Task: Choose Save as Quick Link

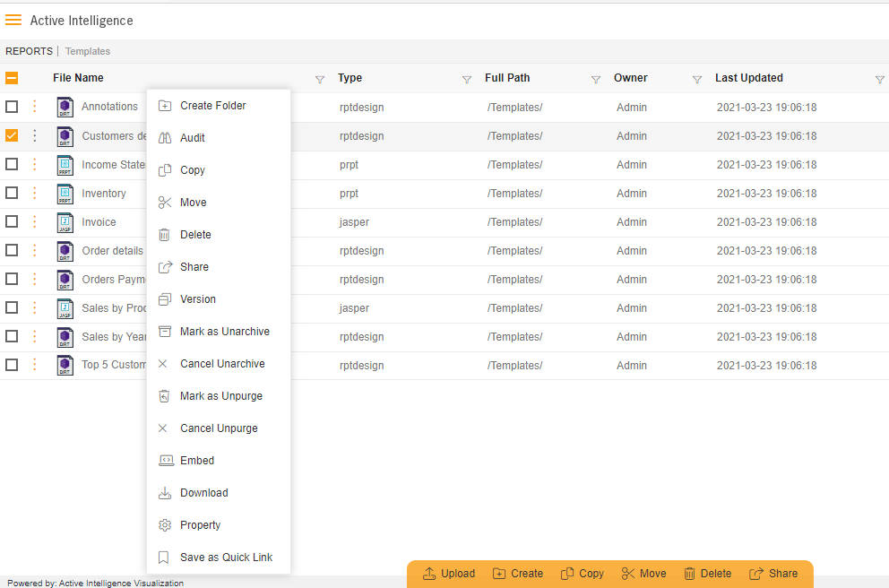Action: coord(219,558)
